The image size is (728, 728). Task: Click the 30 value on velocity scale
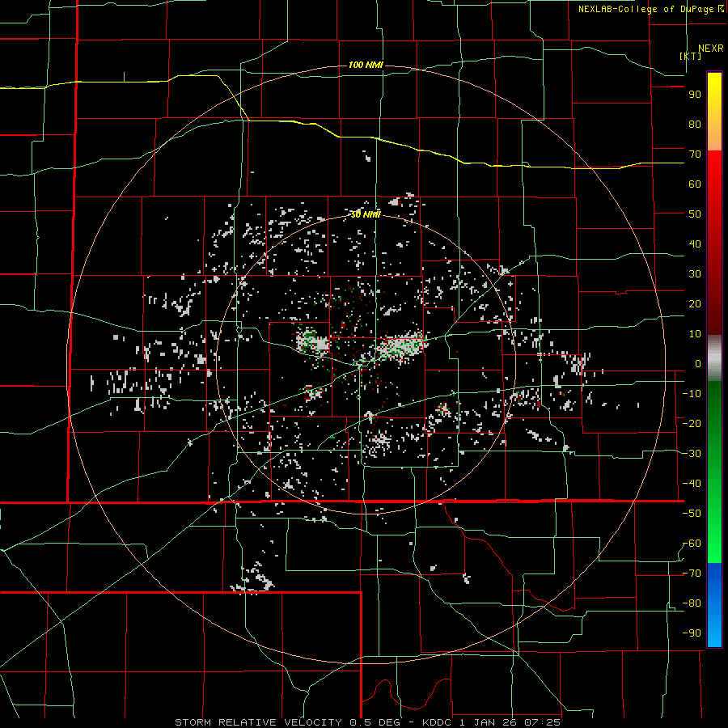coord(695,274)
